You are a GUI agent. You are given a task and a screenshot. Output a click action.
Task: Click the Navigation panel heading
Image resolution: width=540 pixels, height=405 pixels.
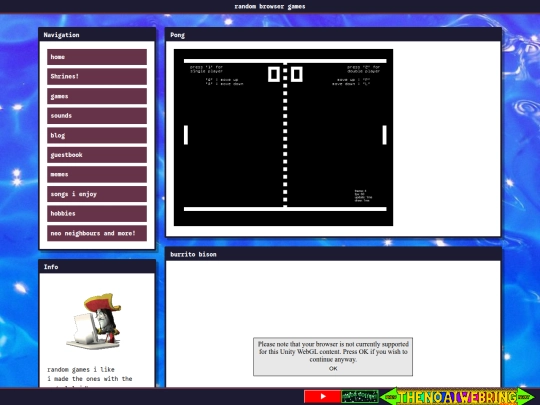61,35
